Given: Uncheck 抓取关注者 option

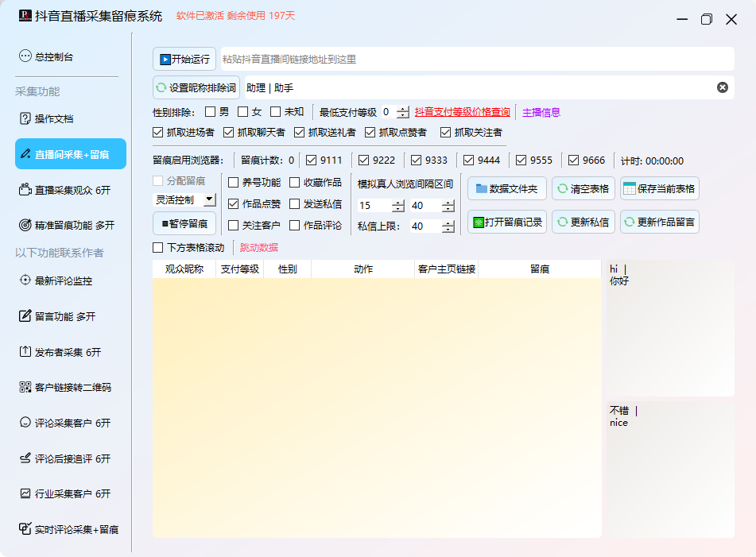Looking at the screenshot, I should pos(445,132).
